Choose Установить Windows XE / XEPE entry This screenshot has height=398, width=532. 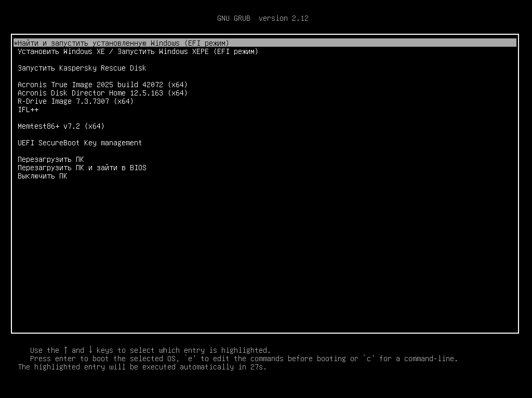(138, 51)
